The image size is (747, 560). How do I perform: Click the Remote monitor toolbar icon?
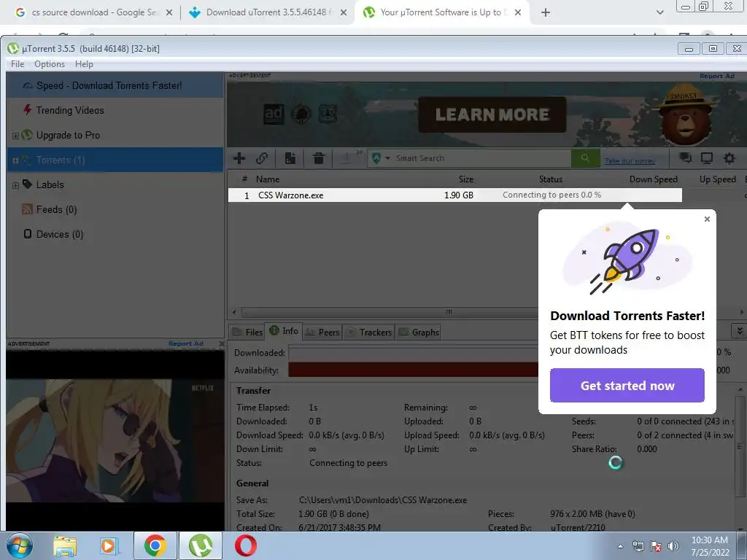coord(706,158)
